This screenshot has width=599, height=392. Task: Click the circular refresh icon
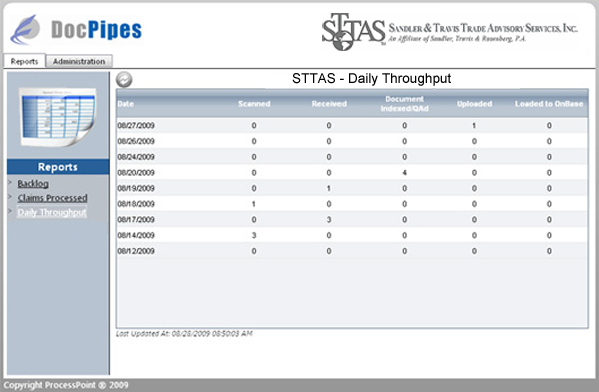click(x=124, y=79)
